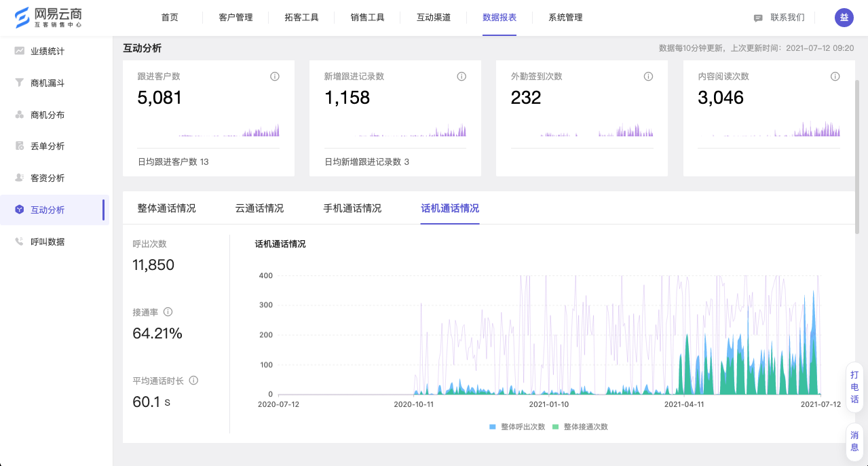This screenshot has width=868, height=466.
Task: Click info icon beside 跟进客户数
Action: pos(275,77)
